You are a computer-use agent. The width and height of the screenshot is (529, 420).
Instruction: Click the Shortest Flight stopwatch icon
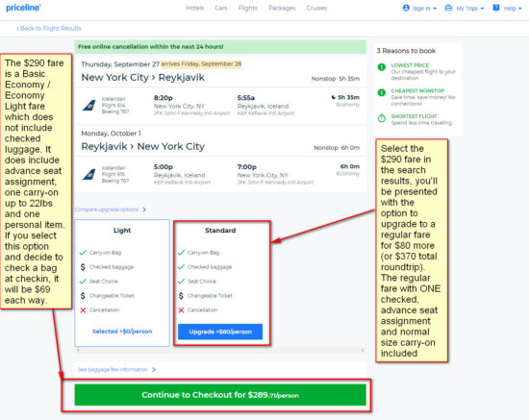pyautogui.click(x=382, y=118)
